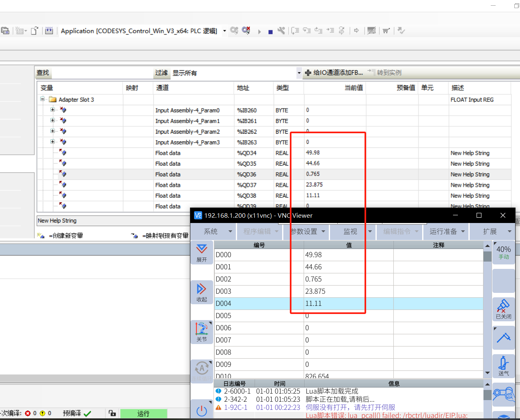Click the 收起 collapse icon in VNC panel
The width and height of the screenshot is (520, 420).
202,292
